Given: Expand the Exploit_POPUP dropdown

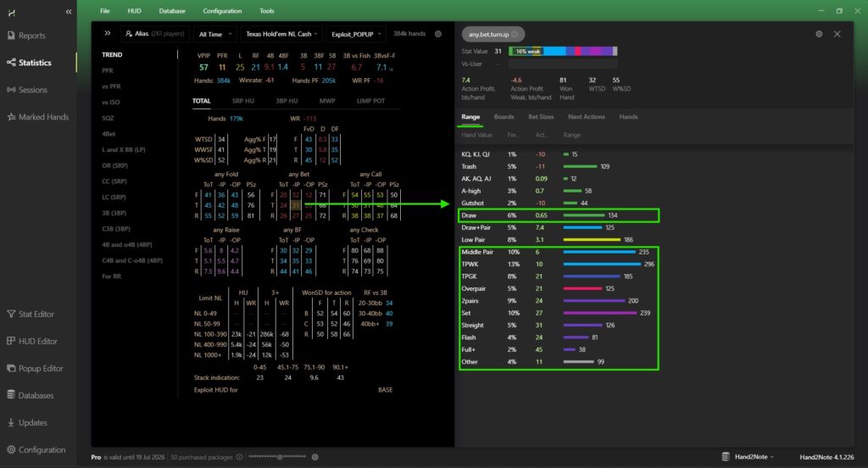Looking at the screenshot, I should (356, 34).
